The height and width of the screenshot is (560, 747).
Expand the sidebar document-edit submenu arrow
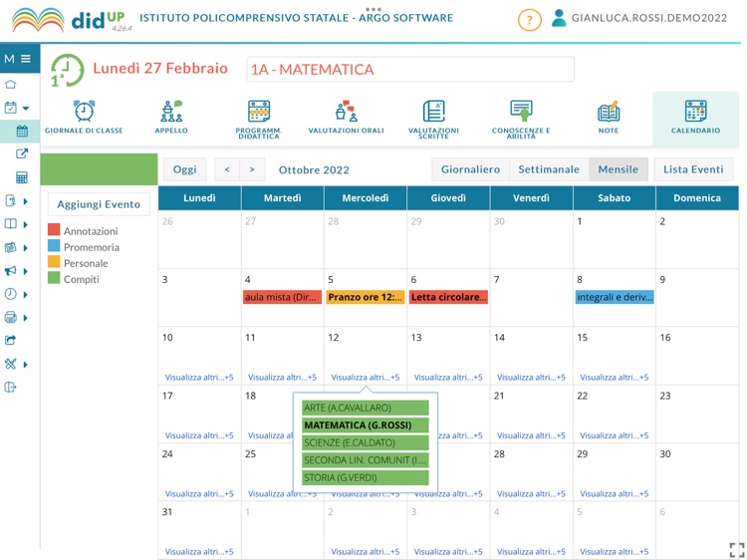click(26, 201)
